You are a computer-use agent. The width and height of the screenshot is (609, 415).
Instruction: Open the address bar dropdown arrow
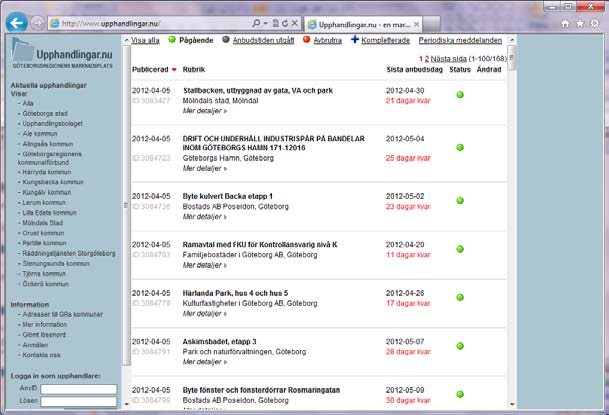266,23
